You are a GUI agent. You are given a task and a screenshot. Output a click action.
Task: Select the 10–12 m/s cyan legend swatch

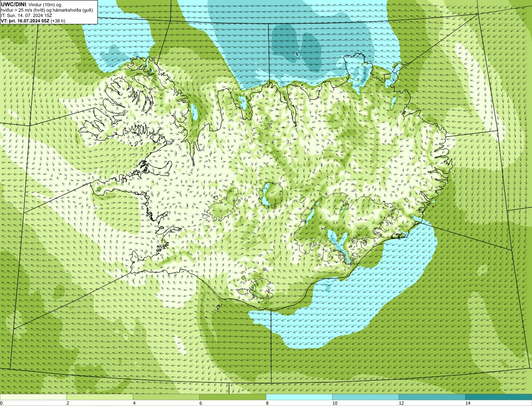pos(366,397)
